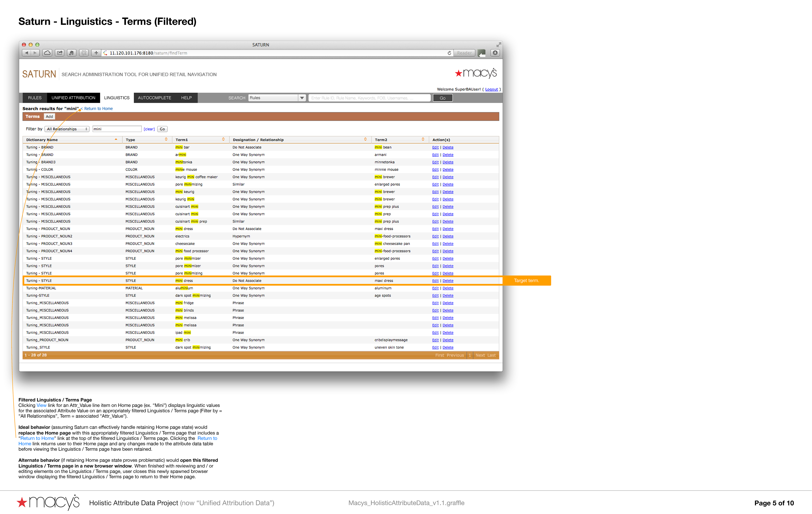Enter fullscreen using the corner arrows icon
This screenshot has height=514, width=812.
[498, 45]
